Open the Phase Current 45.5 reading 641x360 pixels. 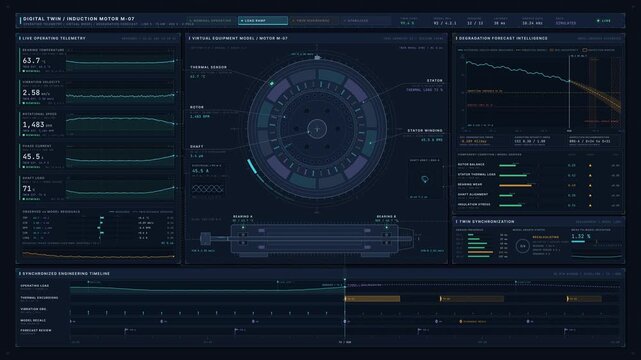tap(32, 157)
